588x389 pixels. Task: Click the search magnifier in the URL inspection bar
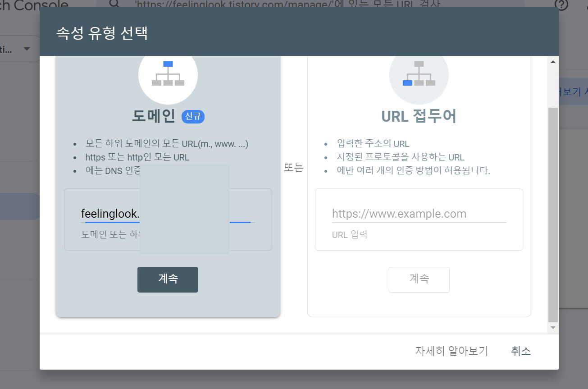point(115,4)
